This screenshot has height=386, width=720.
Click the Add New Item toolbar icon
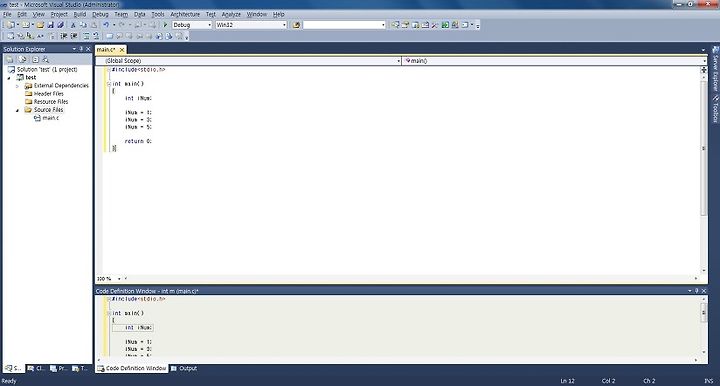26,25
